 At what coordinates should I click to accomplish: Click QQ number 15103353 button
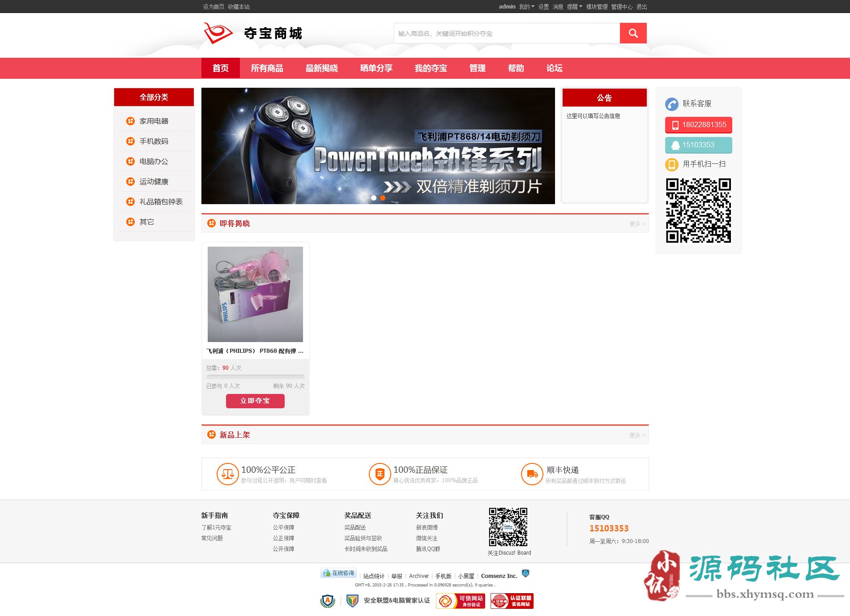698,145
